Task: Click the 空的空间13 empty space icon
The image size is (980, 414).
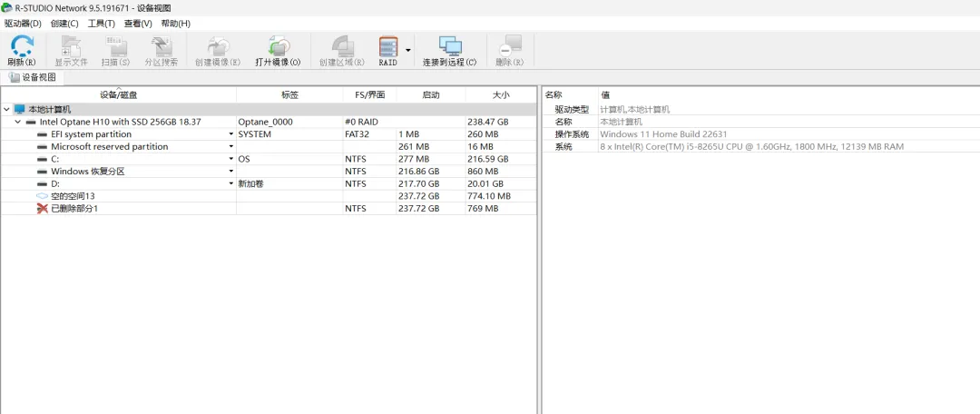Action: (x=43, y=196)
